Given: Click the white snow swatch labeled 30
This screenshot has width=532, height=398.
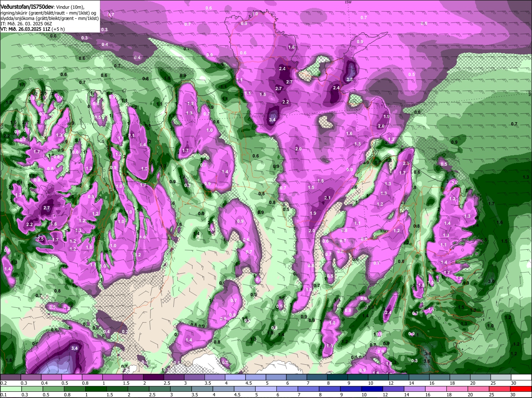Looking at the screenshot, I should pos(522,377).
